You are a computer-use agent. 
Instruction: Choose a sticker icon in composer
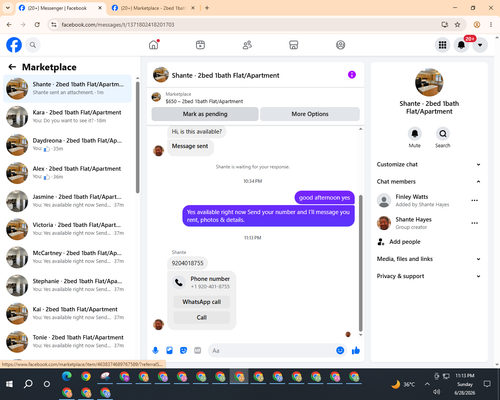[183, 350]
